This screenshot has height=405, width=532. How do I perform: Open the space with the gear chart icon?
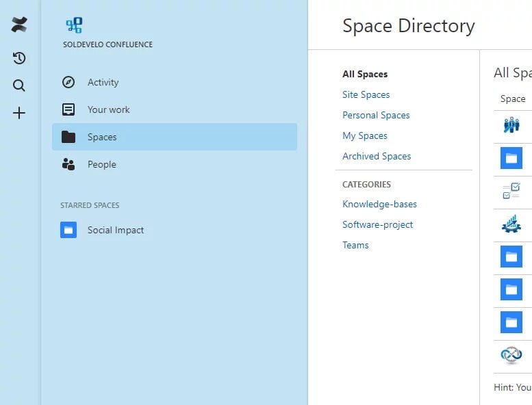[x=511, y=224]
